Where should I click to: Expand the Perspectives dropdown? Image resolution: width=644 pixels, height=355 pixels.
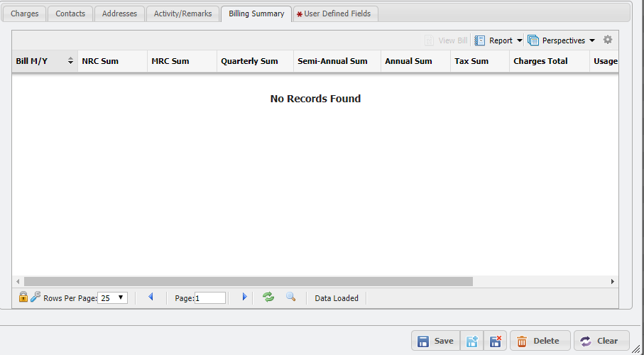(x=562, y=41)
